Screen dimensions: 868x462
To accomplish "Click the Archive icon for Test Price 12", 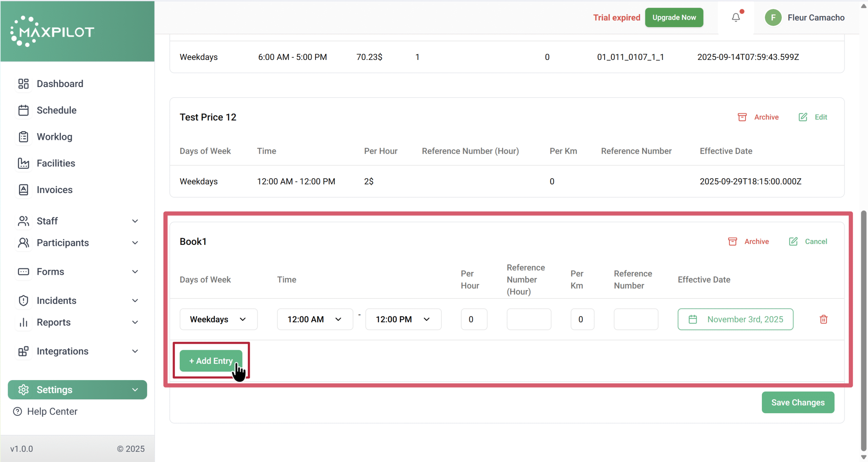I will coord(742,117).
